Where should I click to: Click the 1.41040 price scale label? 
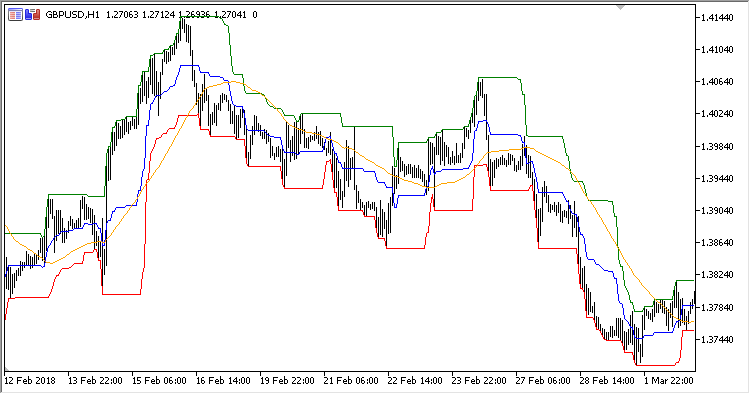[x=717, y=50]
